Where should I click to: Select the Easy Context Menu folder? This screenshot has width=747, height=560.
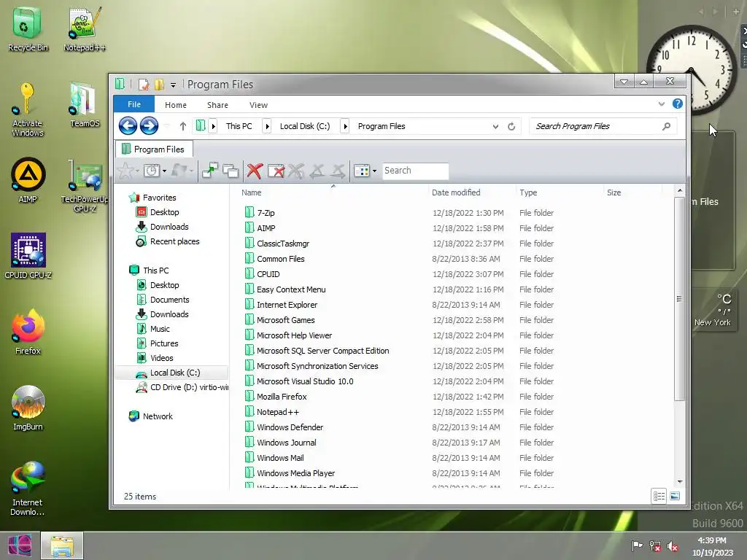pyautogui.click(x=291, y=289)
